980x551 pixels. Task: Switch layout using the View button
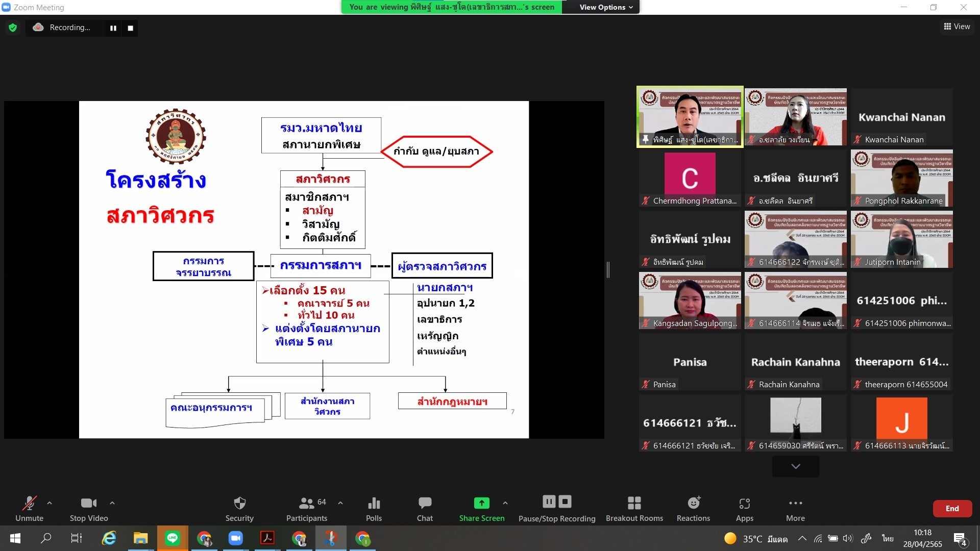957,27
